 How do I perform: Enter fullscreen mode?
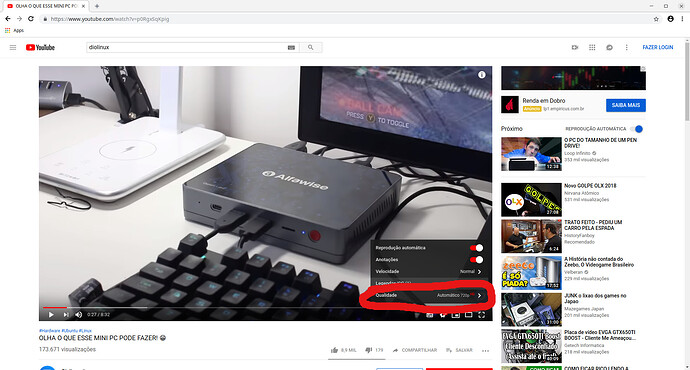pyautogui.click(x=482, y=315)
